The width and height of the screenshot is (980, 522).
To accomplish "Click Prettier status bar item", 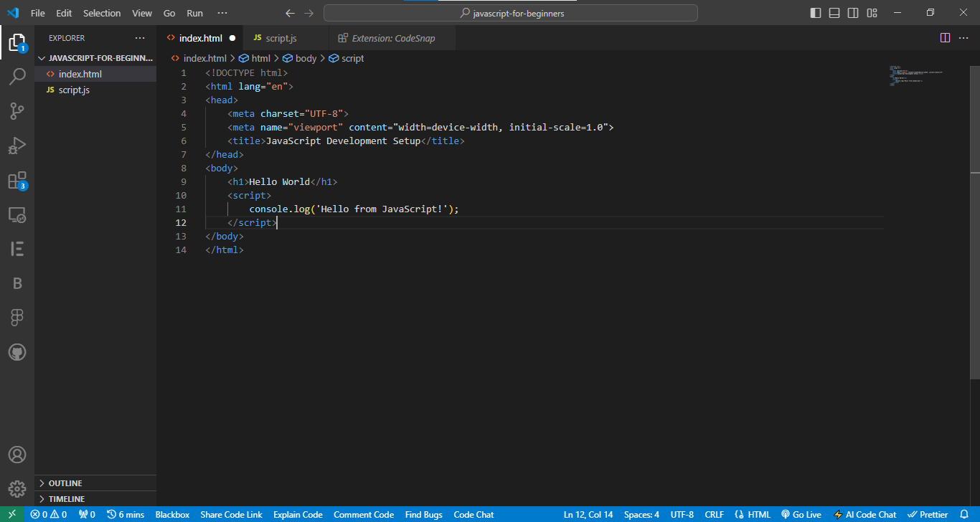I will (928, 514).
